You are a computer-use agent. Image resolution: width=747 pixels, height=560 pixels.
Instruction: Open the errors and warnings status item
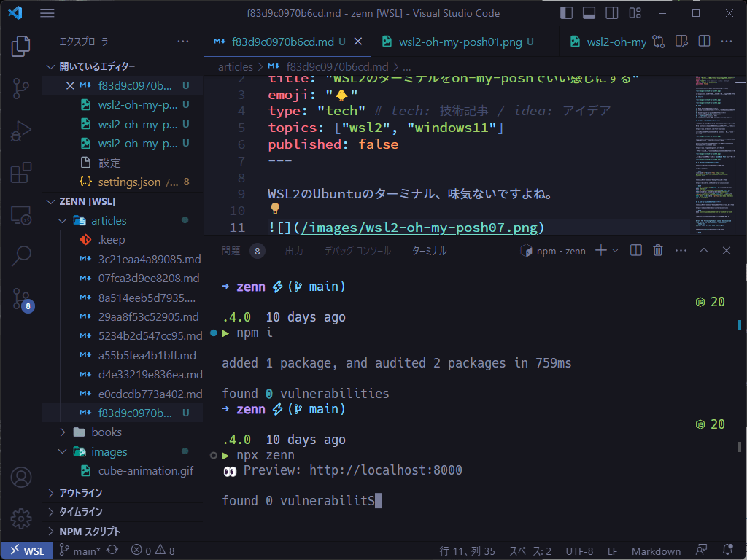[153, 551]
